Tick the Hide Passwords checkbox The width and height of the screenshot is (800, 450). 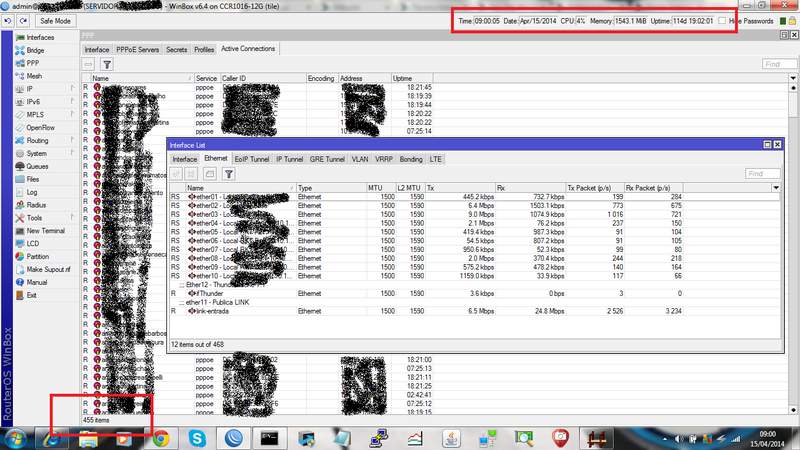pyautogui.click(x=722, y=21)
